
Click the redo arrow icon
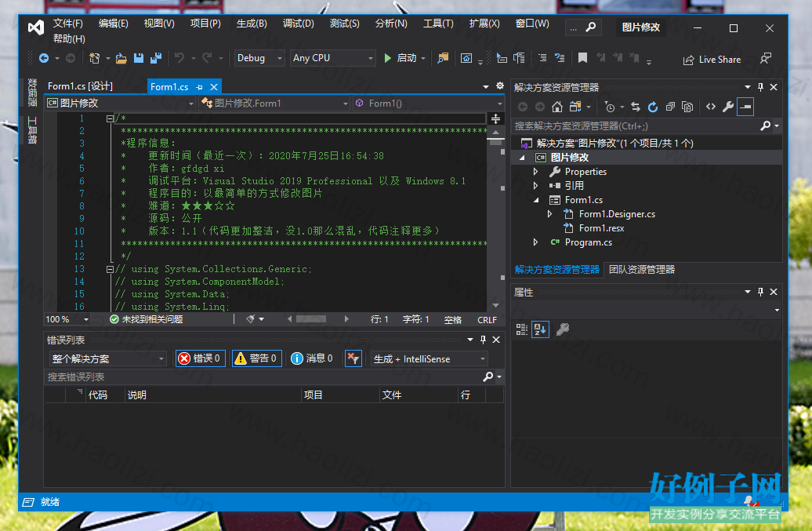coord(207,58)
